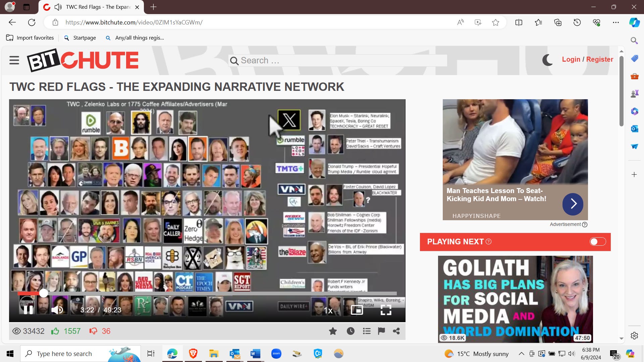Click the browser address bar URL
This screenshot has height=362, width=644.
point(134,22)
